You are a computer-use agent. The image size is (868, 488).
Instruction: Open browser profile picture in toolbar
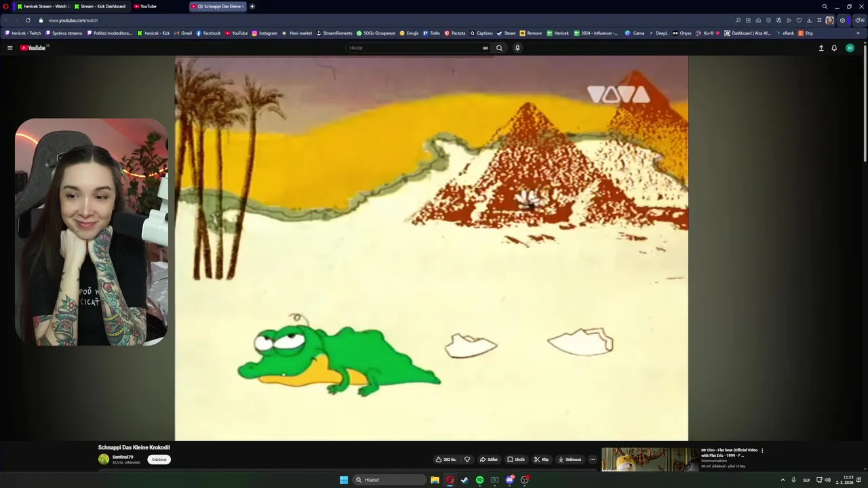click(x=829, y=20)
